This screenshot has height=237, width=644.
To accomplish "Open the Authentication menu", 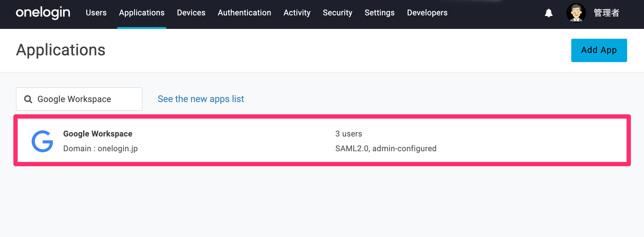I will (x=245, y=13).
